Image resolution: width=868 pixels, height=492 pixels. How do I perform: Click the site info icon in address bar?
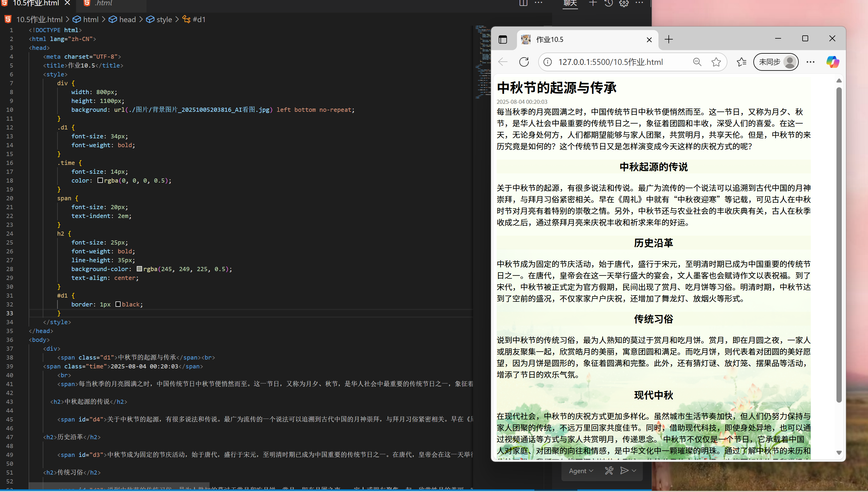coord(548,62)
